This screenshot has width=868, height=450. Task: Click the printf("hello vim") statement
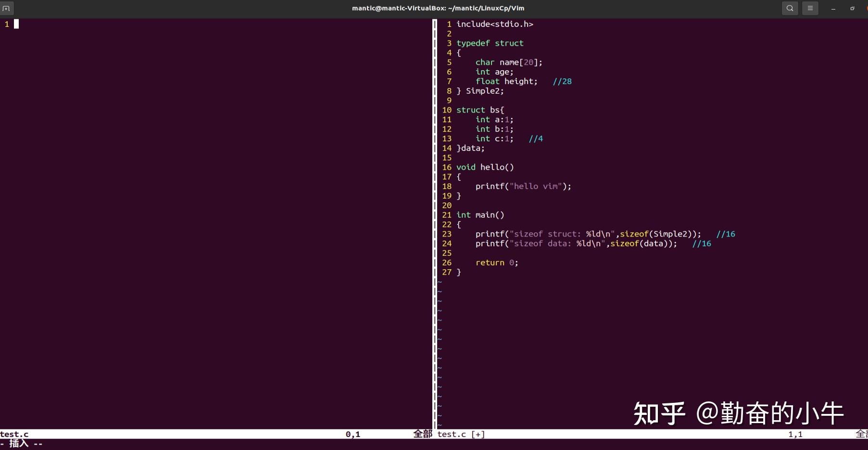click(523, 186)
